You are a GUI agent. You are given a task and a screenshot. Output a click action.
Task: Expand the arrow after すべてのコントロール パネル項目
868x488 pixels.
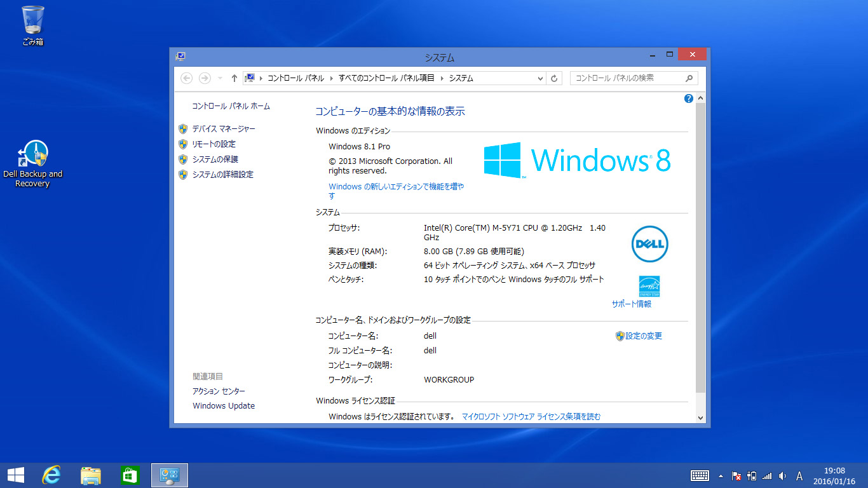tap(442, 78)
